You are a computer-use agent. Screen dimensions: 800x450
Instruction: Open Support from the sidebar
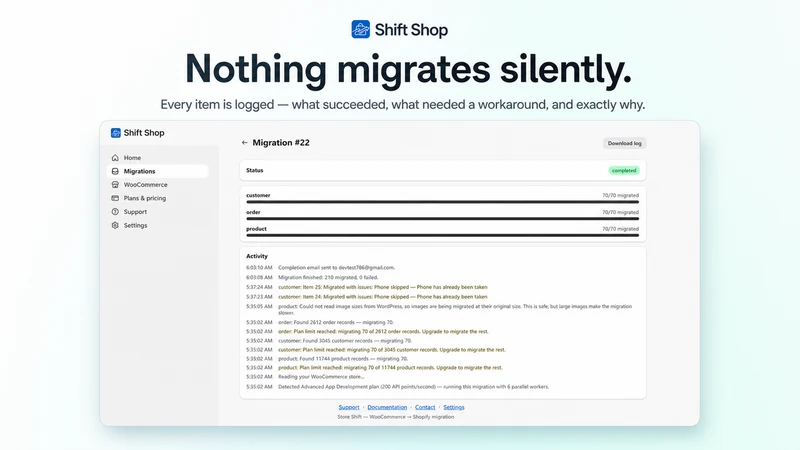tap(158, 212)
